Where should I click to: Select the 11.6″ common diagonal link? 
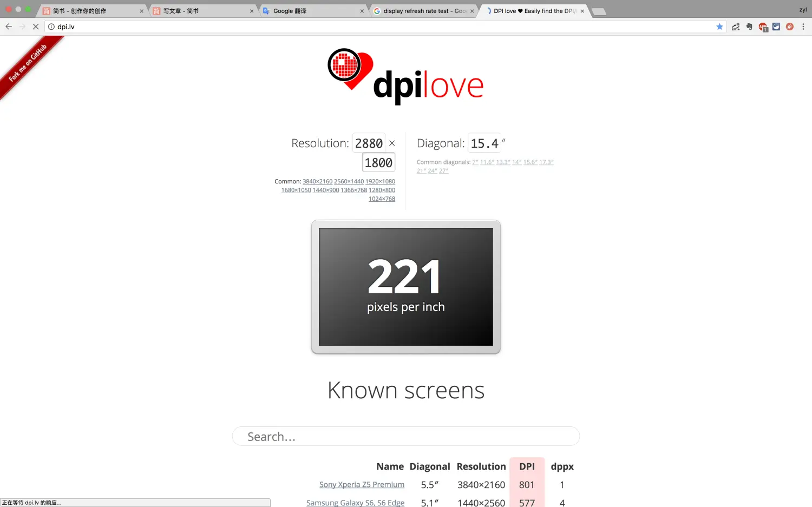[x=487, y=162]
